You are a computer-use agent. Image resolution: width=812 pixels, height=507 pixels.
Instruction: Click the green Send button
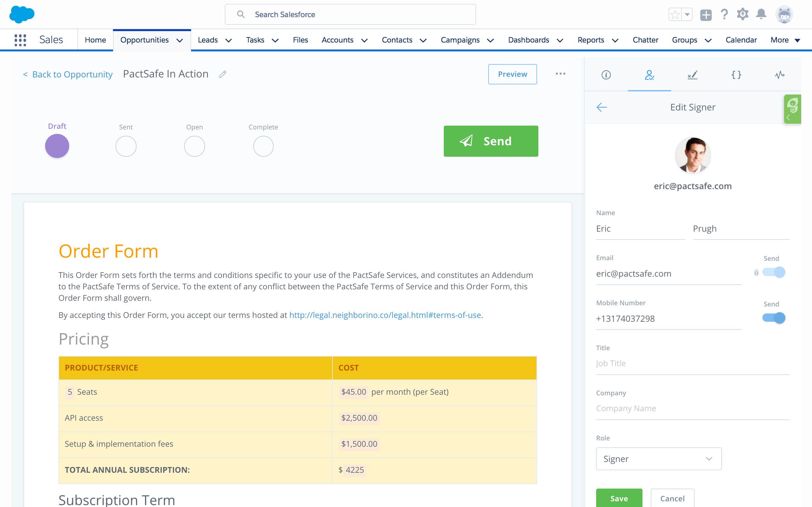point(490,141)
